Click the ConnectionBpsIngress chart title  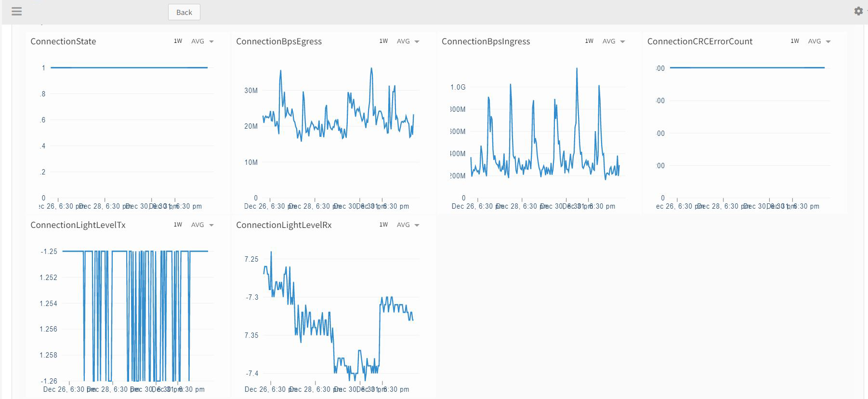[x=486, y=41]
